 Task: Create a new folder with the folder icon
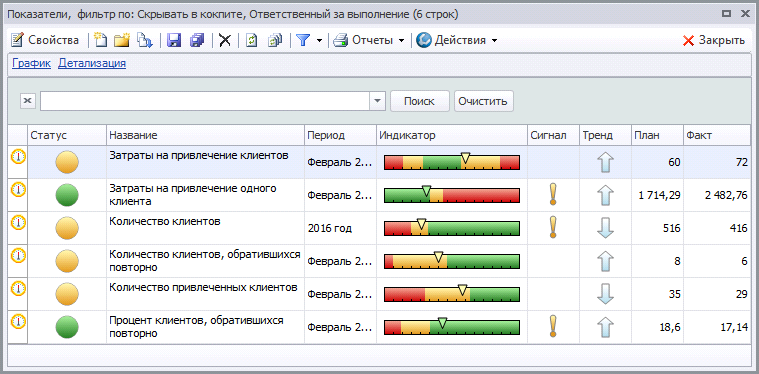pyautogui.click(x=121, y=40)
